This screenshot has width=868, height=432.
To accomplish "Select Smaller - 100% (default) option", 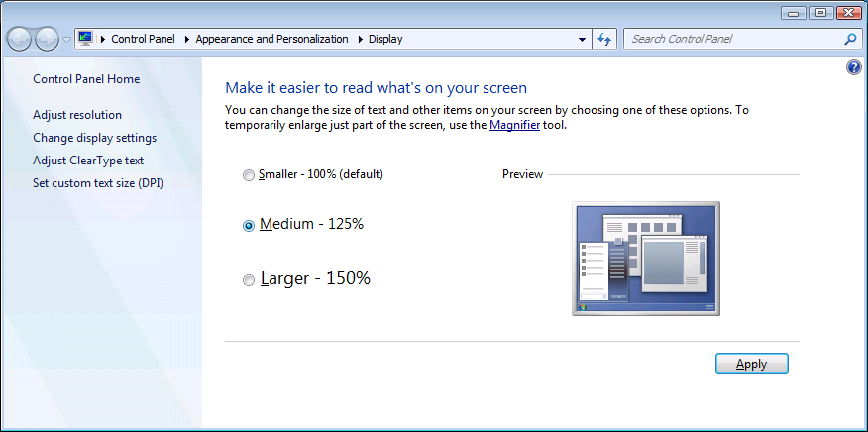I will tap(313, 174).
